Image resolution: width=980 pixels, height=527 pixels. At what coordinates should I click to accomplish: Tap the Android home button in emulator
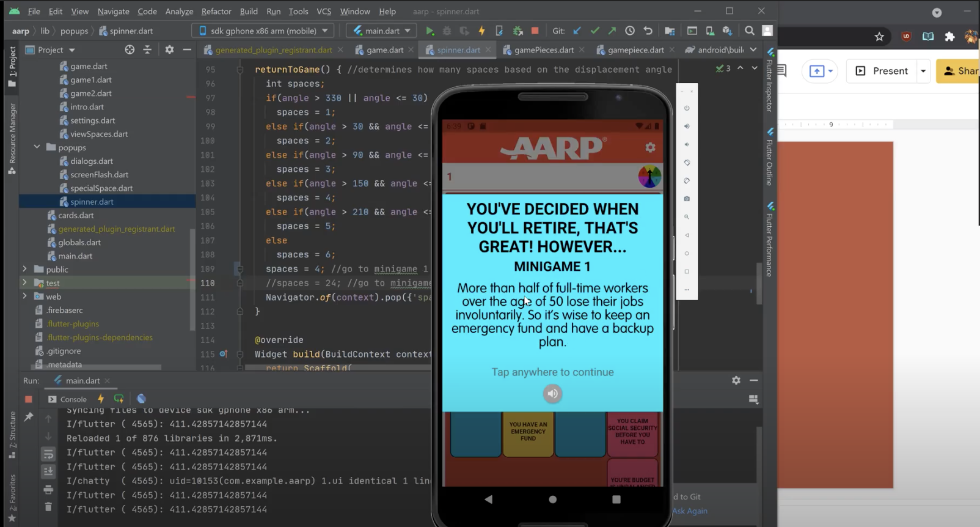tap(552, 499)
